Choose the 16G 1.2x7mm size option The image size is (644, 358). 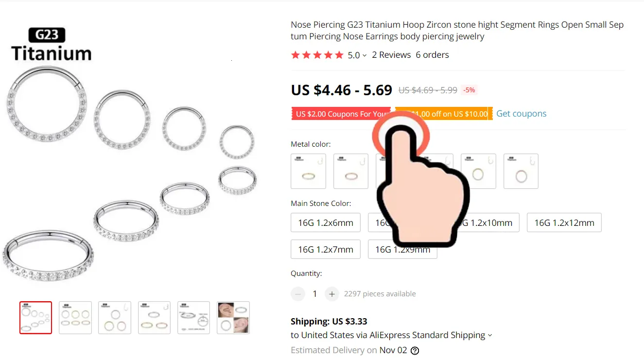click(326, 249)
